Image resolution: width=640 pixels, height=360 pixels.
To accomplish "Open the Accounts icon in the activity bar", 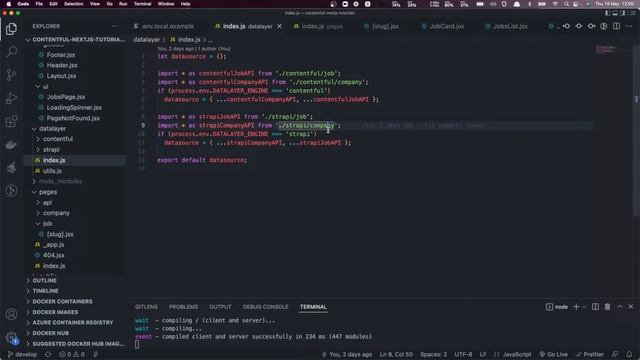I will [11, 314].
